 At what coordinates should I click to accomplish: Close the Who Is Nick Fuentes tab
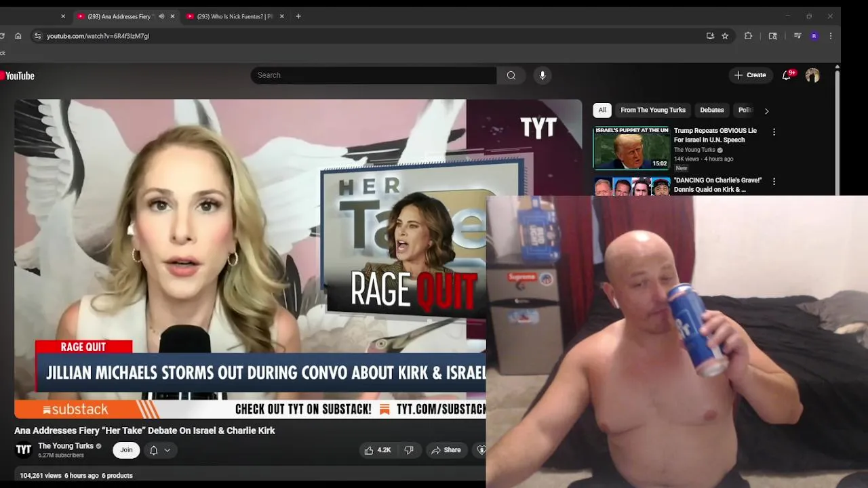tap(281, 16)
